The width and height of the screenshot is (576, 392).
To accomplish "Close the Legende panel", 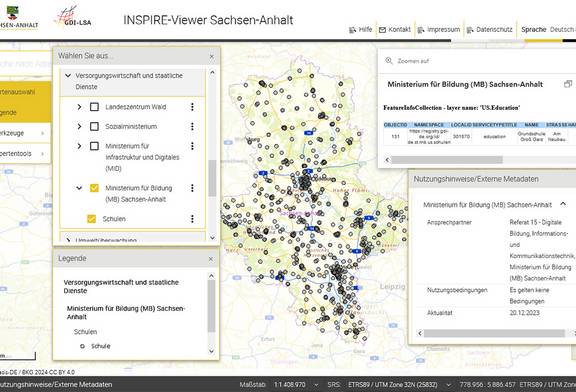I will (211, 259).
